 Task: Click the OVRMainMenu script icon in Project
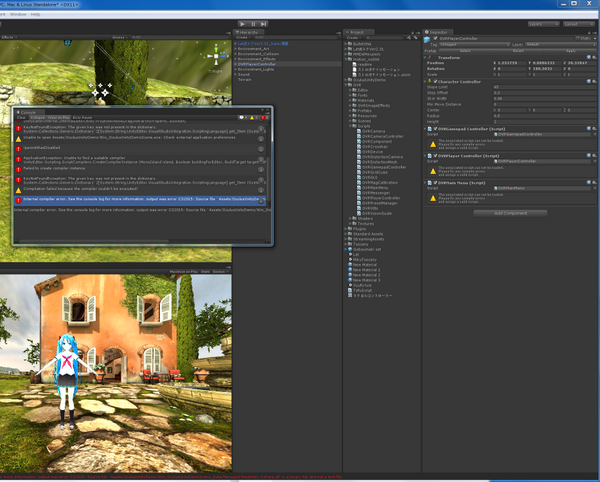359,188
